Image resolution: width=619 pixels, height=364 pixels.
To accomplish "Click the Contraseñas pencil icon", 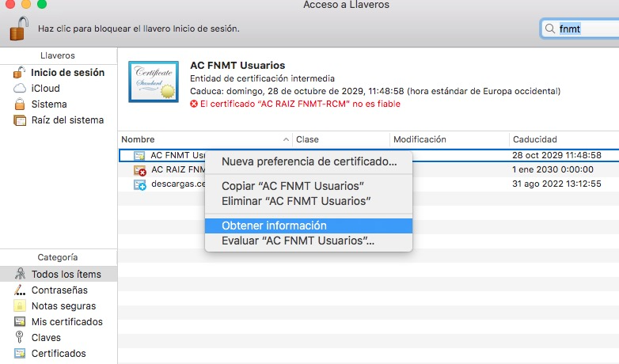I will point(20,290).
